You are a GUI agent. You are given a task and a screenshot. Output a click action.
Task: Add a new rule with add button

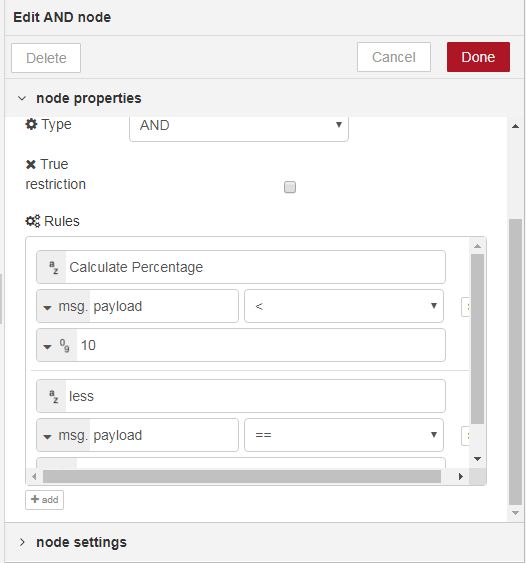tap(45, 500)
